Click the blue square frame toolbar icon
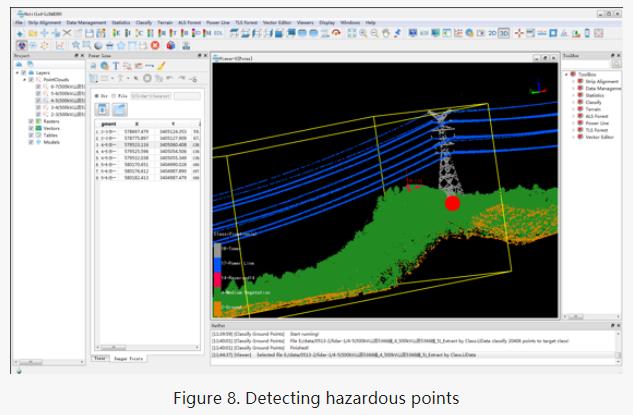633x415 pixels. coord(553,34)
